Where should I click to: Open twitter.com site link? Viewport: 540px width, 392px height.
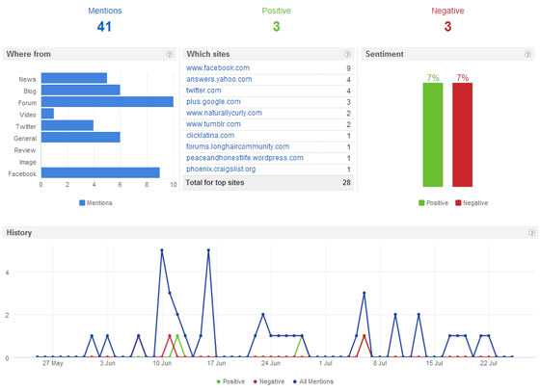pos(203,91)
